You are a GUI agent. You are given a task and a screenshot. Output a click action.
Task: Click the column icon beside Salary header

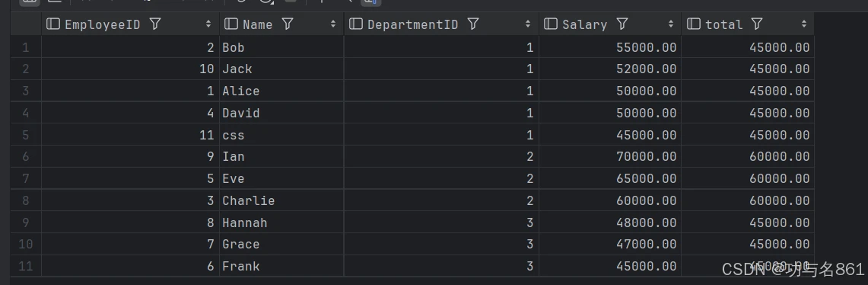click(x=550, y=24)
